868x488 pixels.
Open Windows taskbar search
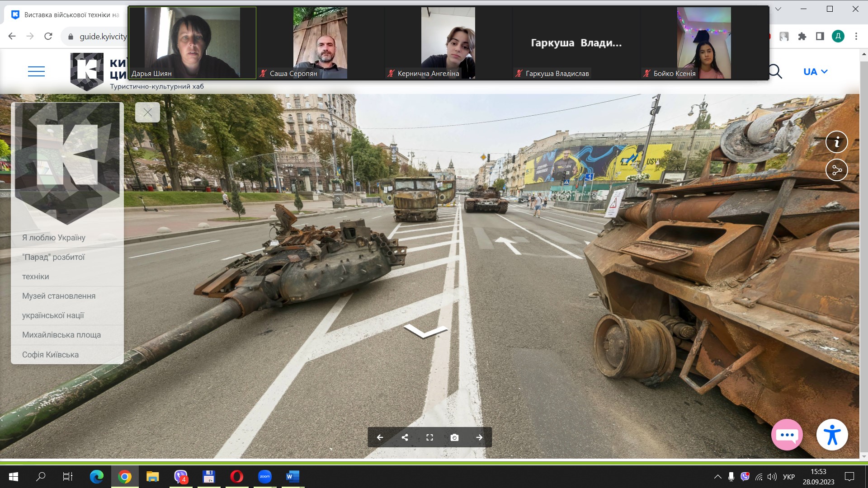pos(41,476)
